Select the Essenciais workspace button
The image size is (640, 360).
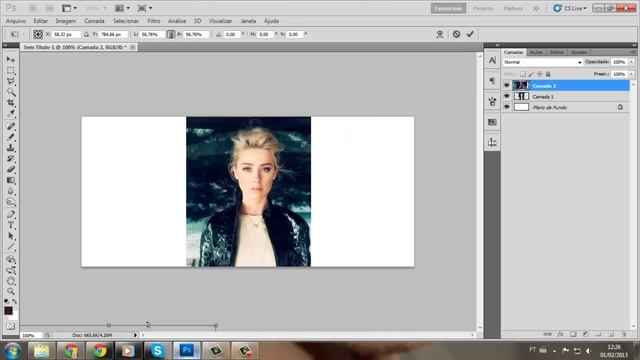point(448,8)
